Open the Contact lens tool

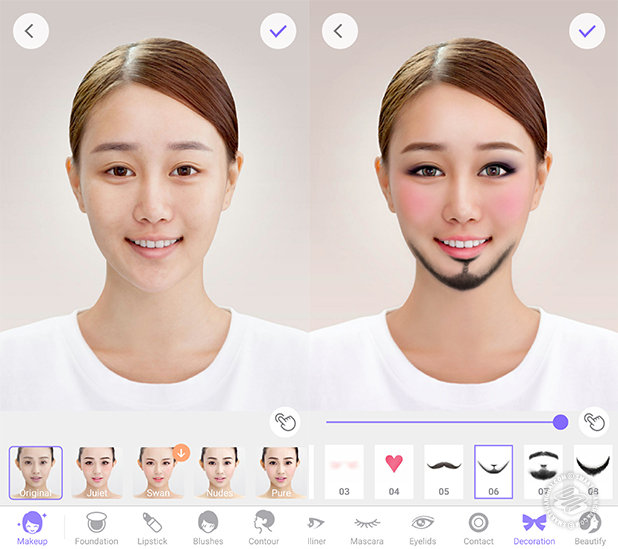(x=478, y=527)
